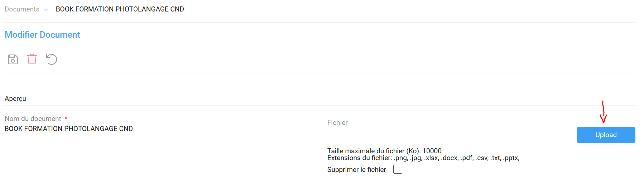Open the Aperçu tab
Image resolution: width=644 pixels, height=182 pixels.
15,99
